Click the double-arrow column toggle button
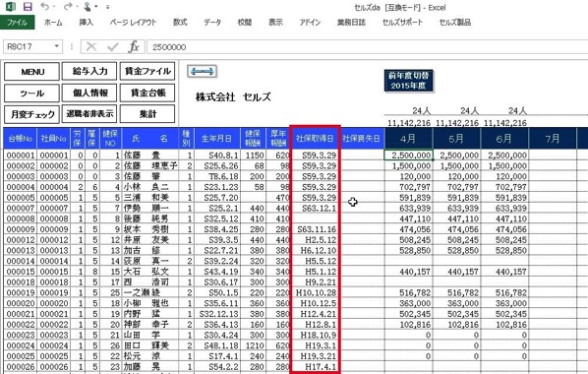588x374 pixels. 202,71
